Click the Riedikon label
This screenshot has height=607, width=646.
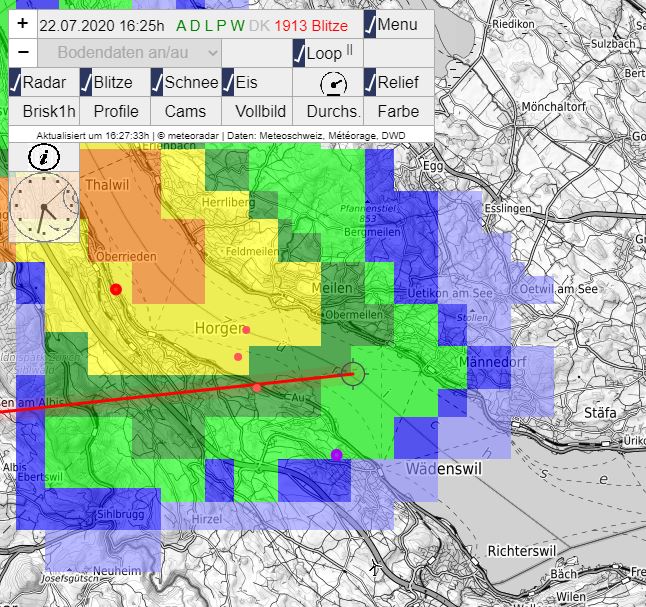coord(513,24)
